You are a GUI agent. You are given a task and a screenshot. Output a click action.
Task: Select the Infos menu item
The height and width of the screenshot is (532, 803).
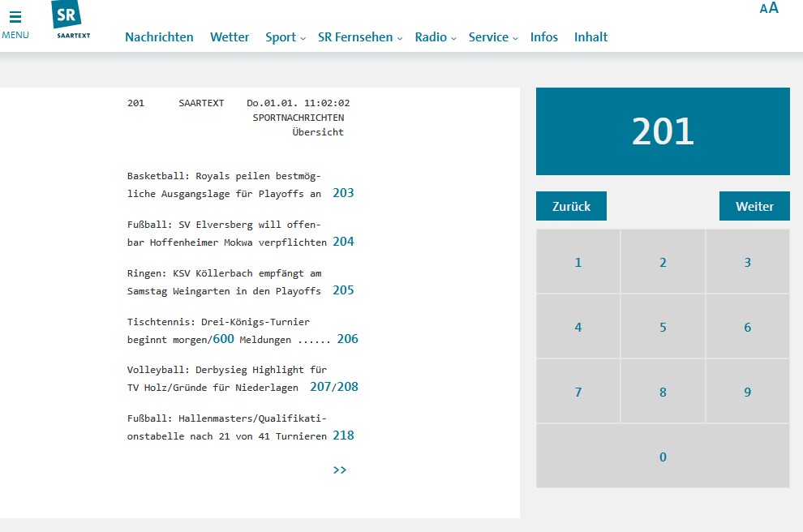coord(544,37)
